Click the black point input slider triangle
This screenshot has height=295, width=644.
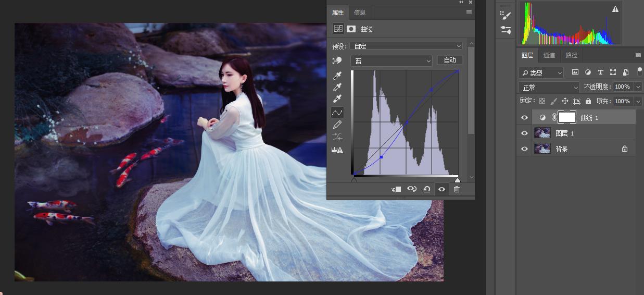tap(354, 180)
